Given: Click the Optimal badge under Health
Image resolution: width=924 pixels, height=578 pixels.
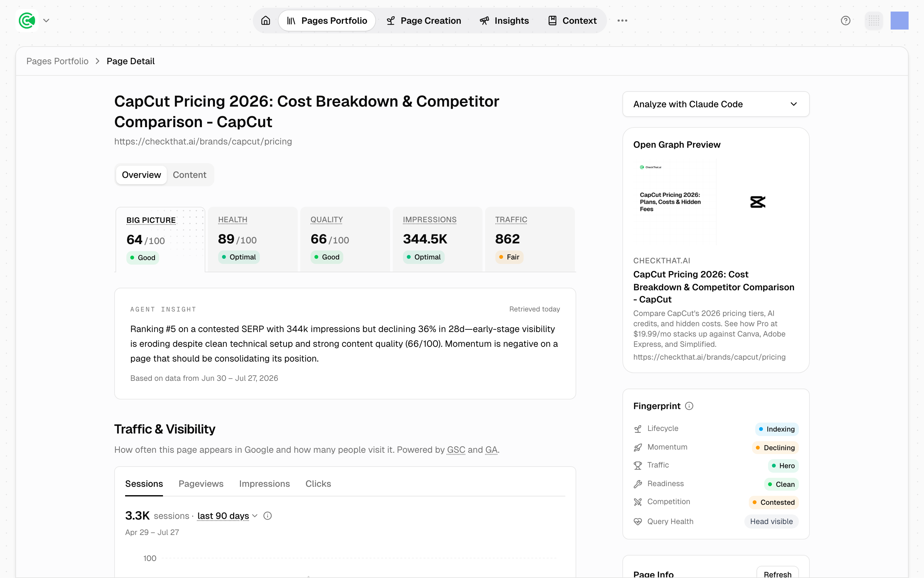Looking at the screenshot, I should point(239,257).
